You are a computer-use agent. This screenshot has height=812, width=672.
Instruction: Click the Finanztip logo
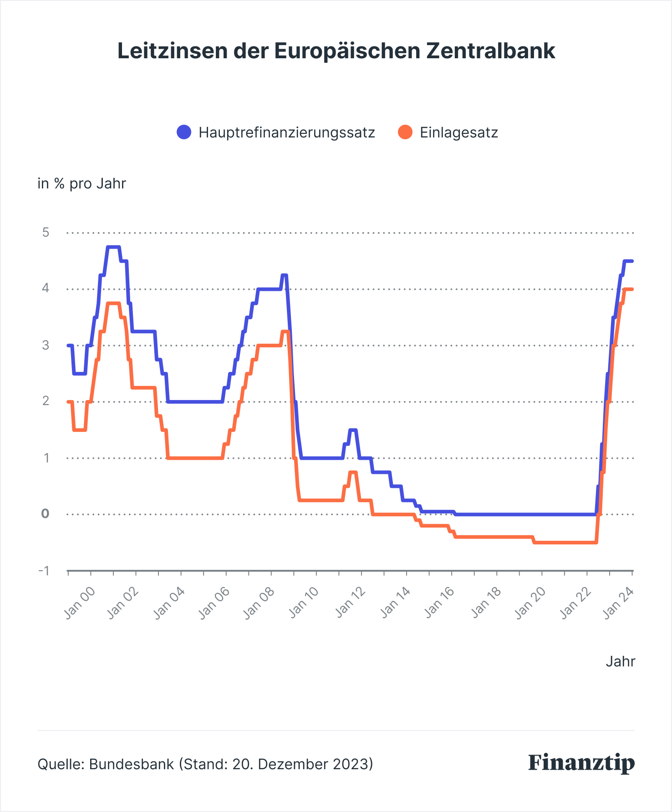581,763
